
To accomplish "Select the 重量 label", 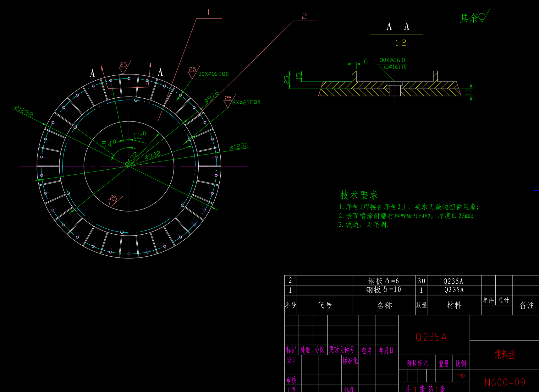I will (x=444, y=364).
